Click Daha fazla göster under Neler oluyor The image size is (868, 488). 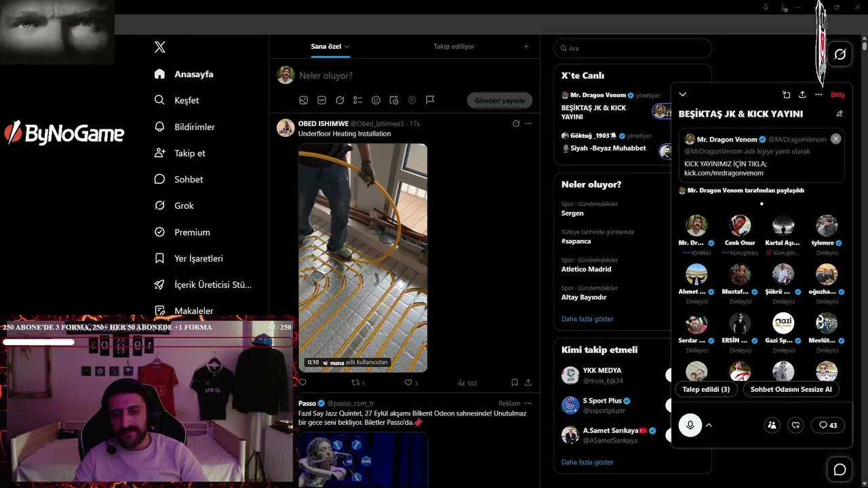point(587,319)
